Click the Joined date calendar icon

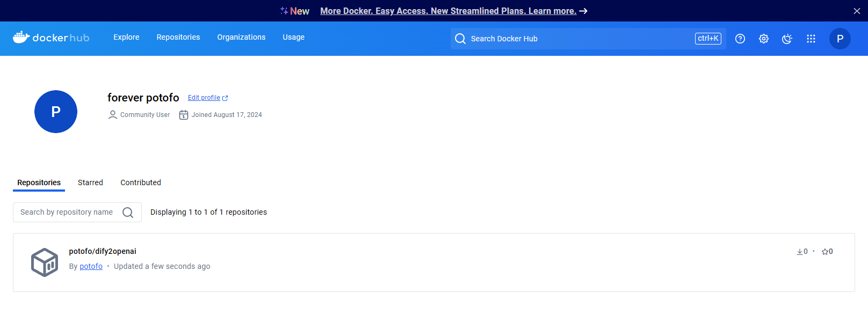(x=184, y=115)
